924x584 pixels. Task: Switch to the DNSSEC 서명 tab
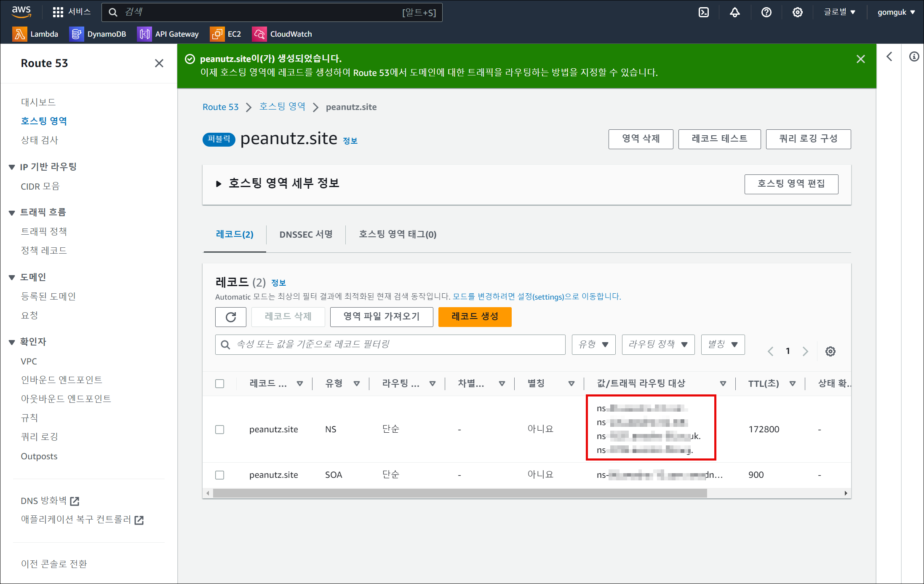pyautogui.click(x=306, y=234)
